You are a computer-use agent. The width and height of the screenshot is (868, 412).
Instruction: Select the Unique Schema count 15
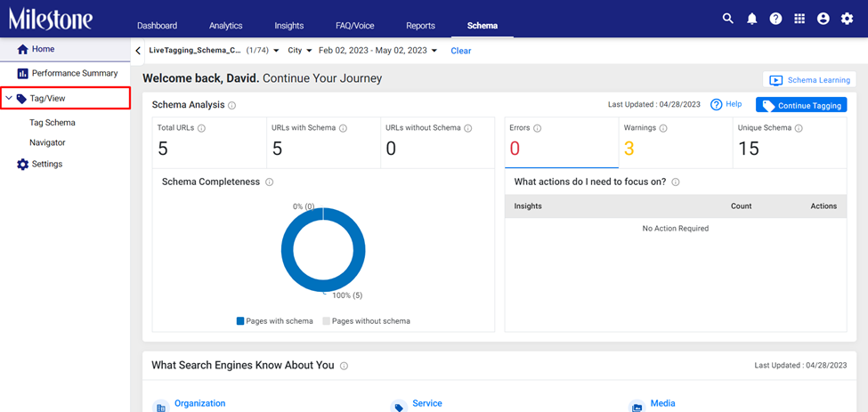tap(790, 142)
